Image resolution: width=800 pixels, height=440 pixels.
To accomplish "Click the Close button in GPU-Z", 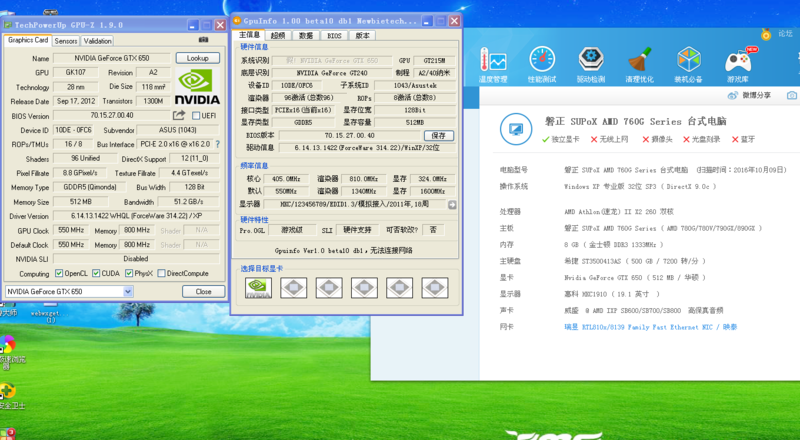I will (x=203, y=291).
